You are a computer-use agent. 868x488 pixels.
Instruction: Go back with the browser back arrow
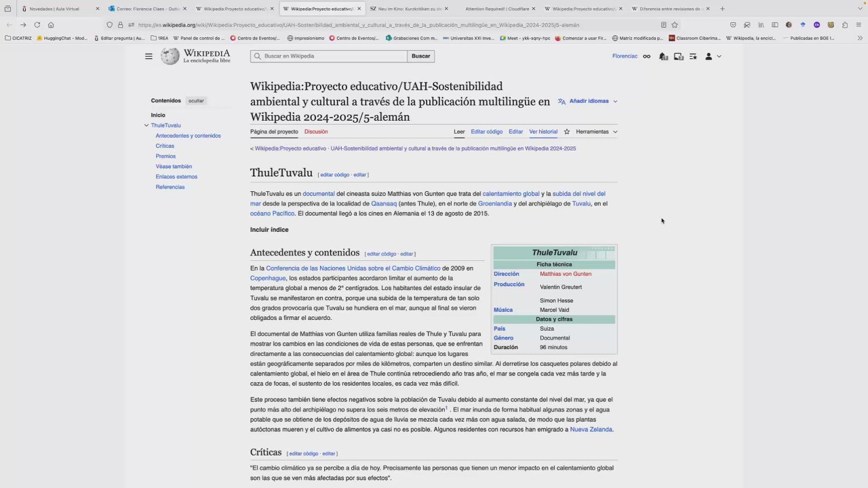[x=9, y=25]
